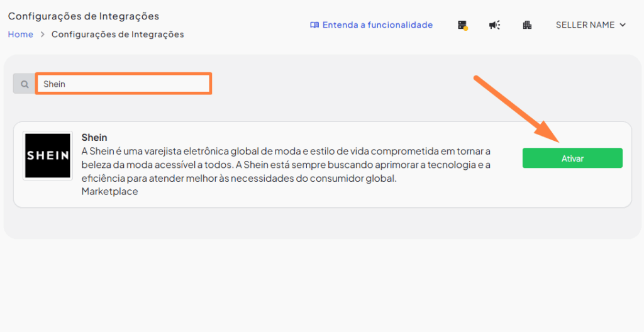The width and height of the screenshot is (644, 332).
Task: Open the megaphone announcements icon
Action: click(494, 25)
